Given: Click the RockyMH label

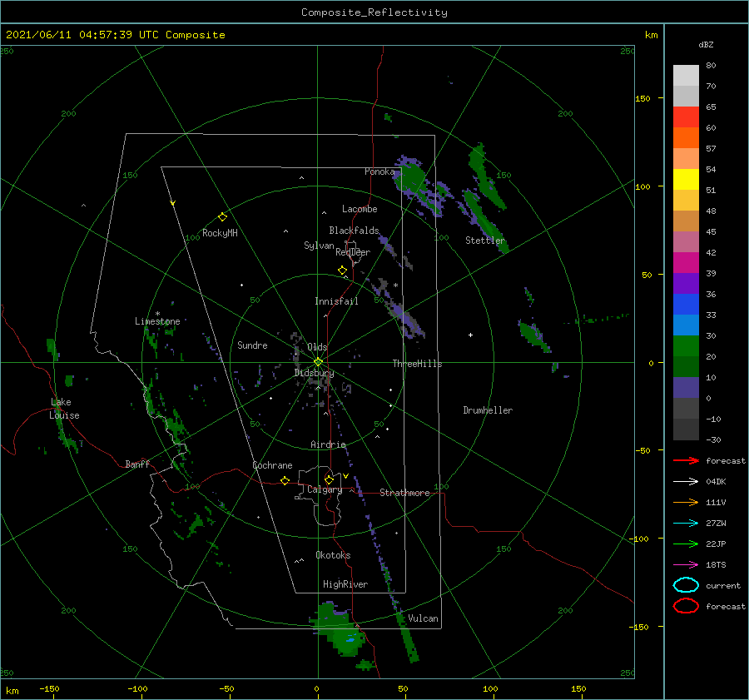Looking at the screenshot, I should pyautogui.click(x=220, y=233).
